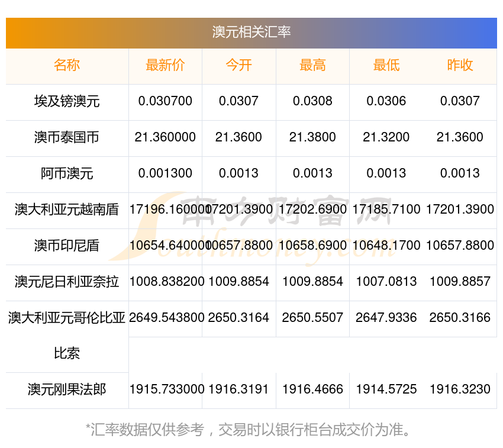Select the 今开 column header
503x448 pixels.
point(238,65)
